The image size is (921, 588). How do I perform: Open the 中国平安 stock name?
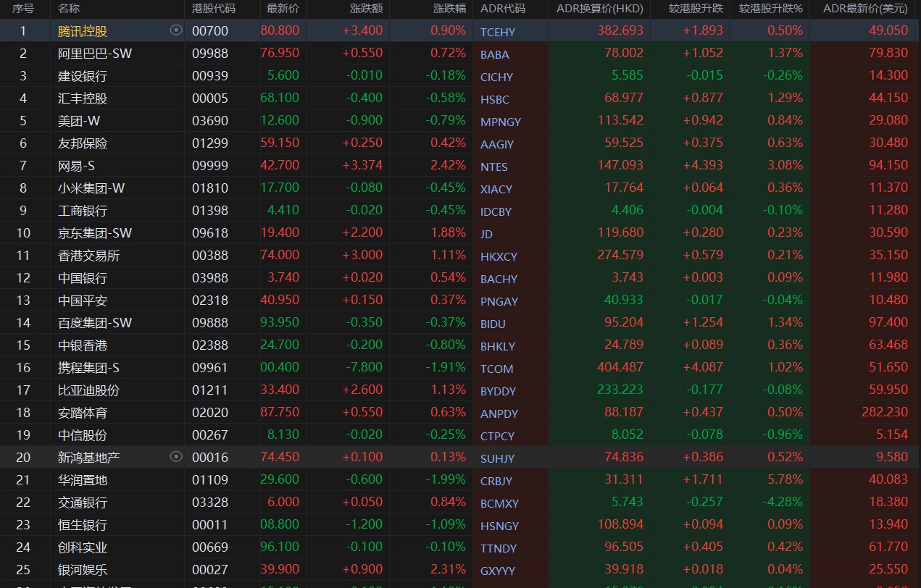(83, 301)
